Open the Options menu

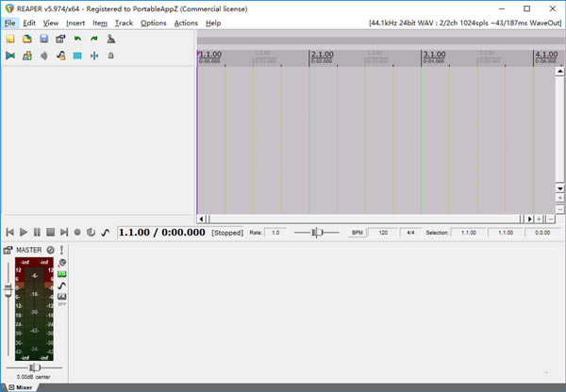[x=153, y=23]
